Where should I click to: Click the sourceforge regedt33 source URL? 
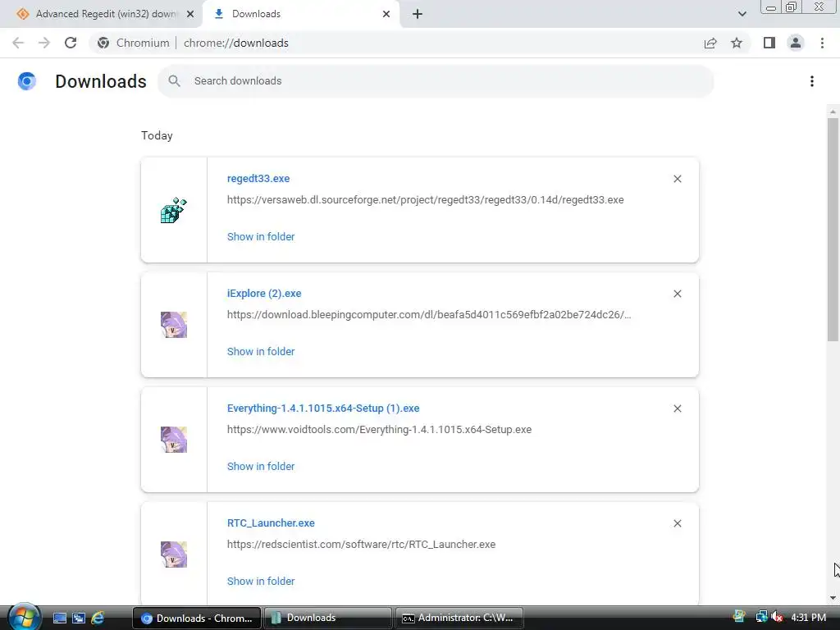coord(426,200)
